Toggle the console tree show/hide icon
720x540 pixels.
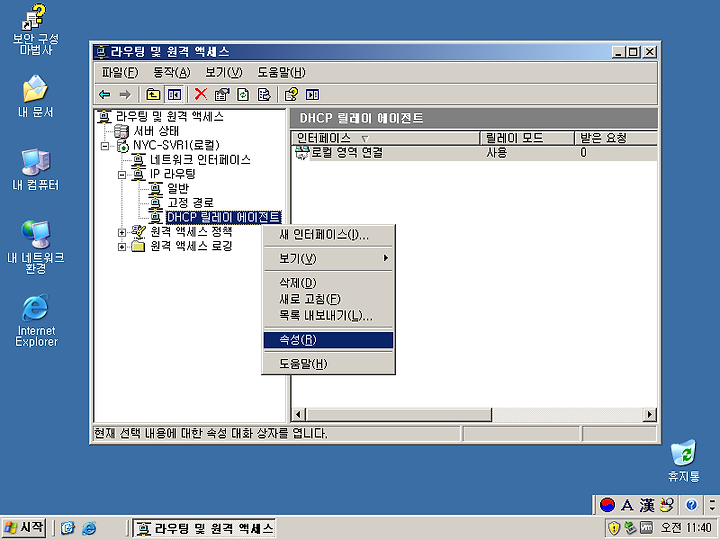174,95
